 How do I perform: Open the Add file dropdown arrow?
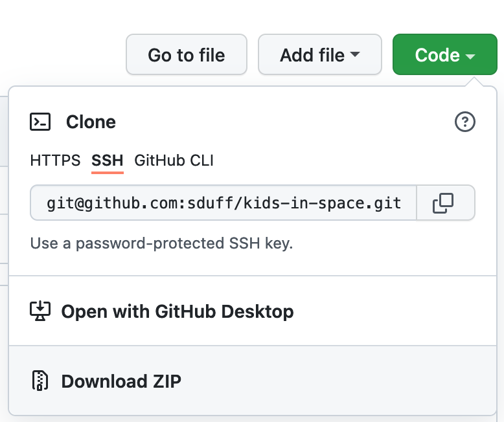click(x=354, y=55)
